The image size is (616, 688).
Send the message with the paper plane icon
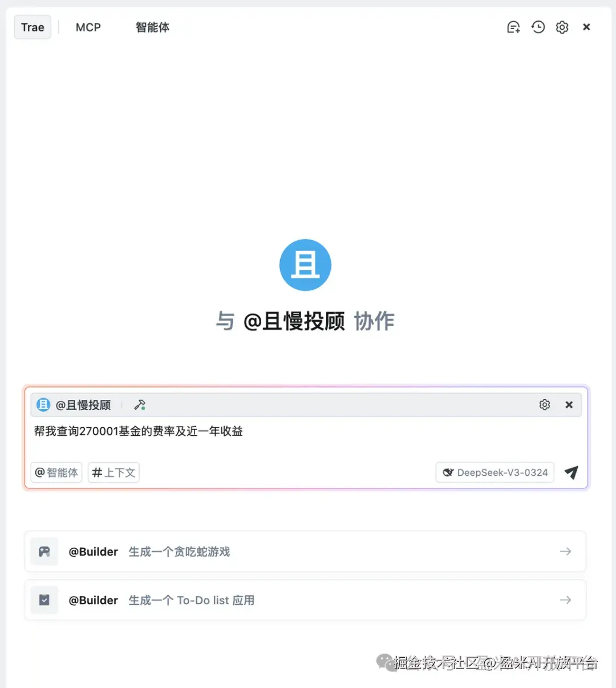[x=571, y=472]
